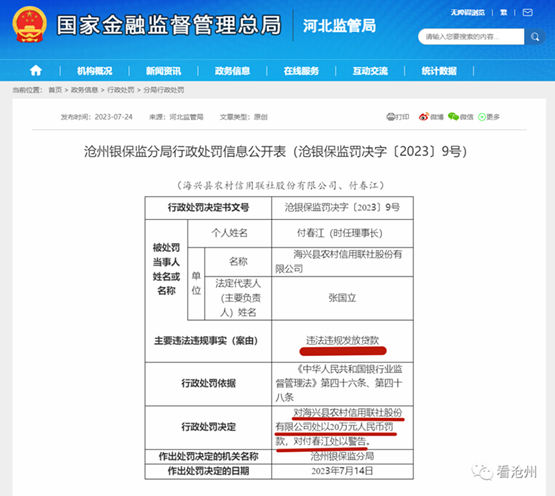Click the cell 违法违规发放贷款
This screenshot has height=496, width=555.
(x=342, y=340)
